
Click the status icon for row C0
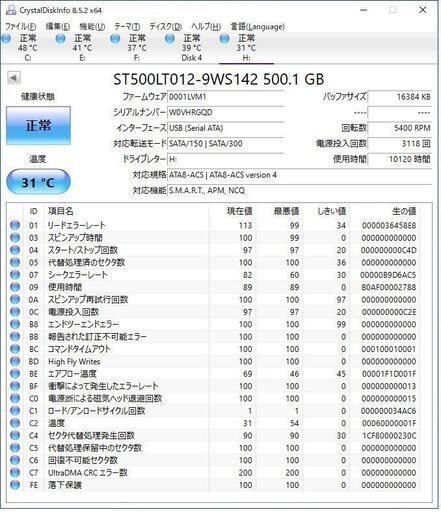[15, 398]
